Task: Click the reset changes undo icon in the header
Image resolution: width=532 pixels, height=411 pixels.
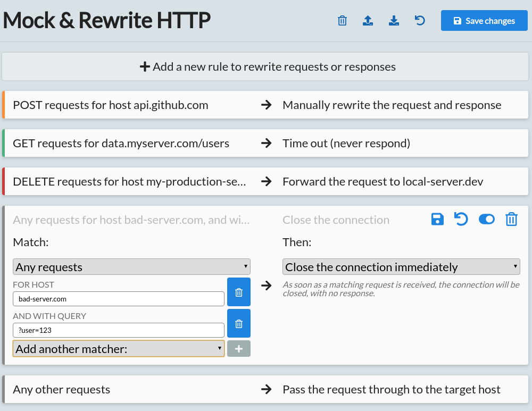Action: point(420,20)
